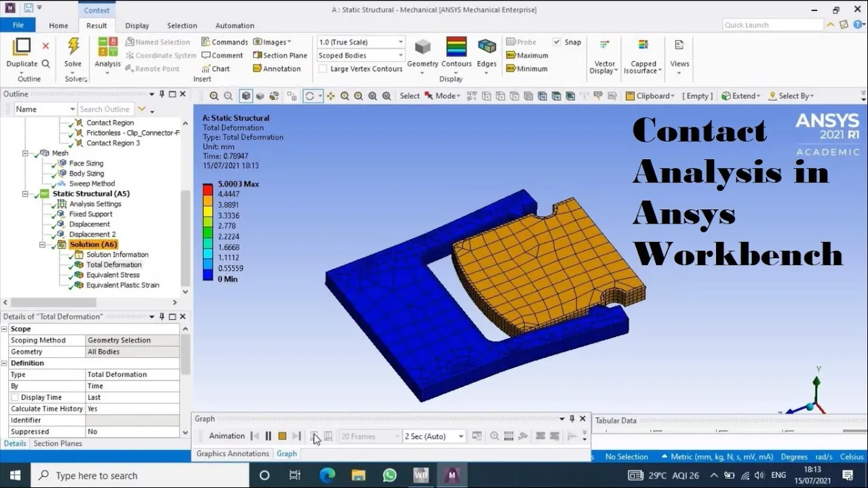Click the zoom magnifier icon in Graph toolbar
The height and width of the screenshot is (488, 868).
[494, 436]
